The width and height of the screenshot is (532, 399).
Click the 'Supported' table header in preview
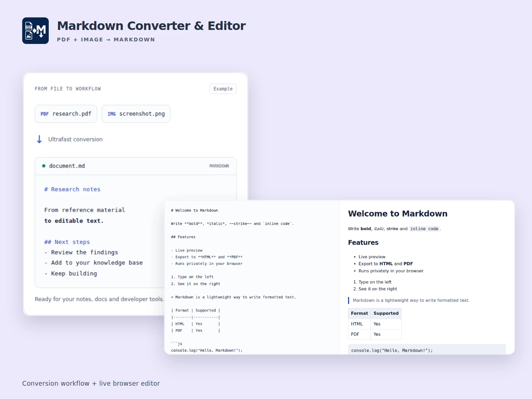pyautogui.click(x=386, y=313)
